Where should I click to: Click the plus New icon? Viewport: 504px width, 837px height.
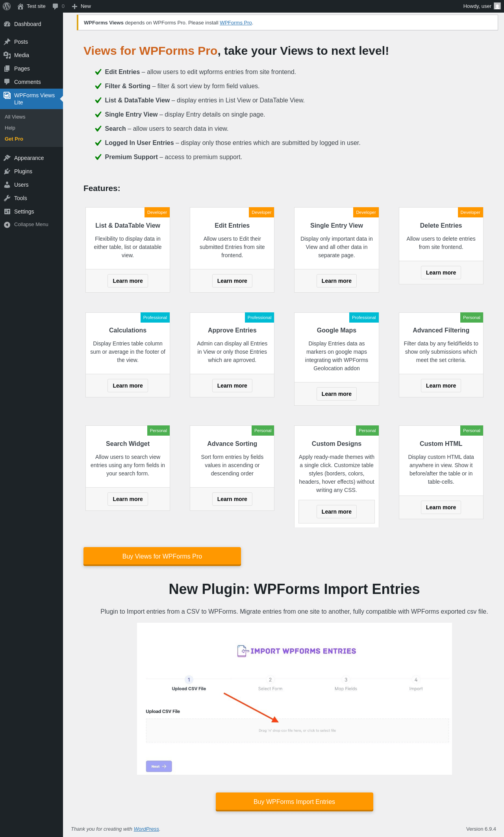click(74, 6)
